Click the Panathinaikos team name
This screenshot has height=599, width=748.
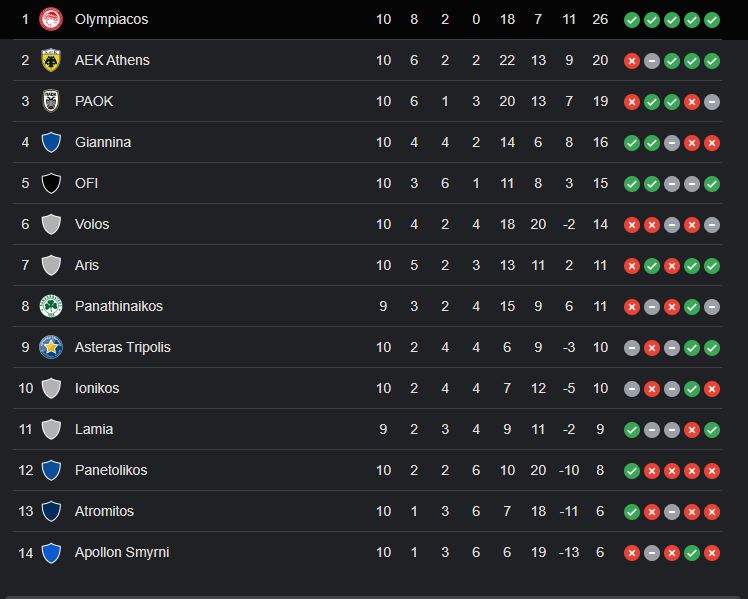(118, 306)
